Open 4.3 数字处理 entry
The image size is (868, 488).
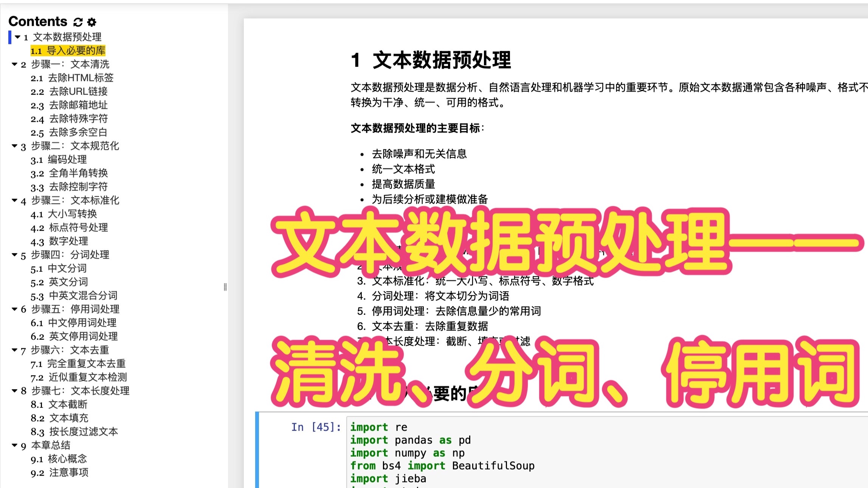click(x=59, y=241)
